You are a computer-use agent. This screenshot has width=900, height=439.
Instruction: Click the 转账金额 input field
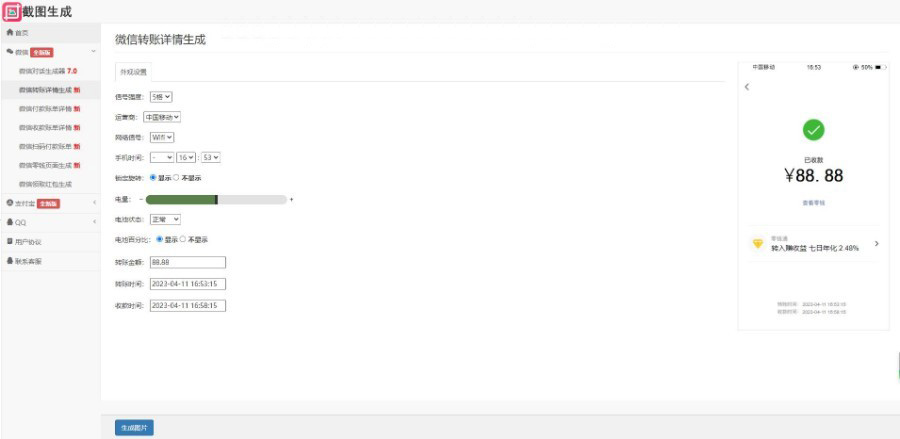click(x=188, y=262)
